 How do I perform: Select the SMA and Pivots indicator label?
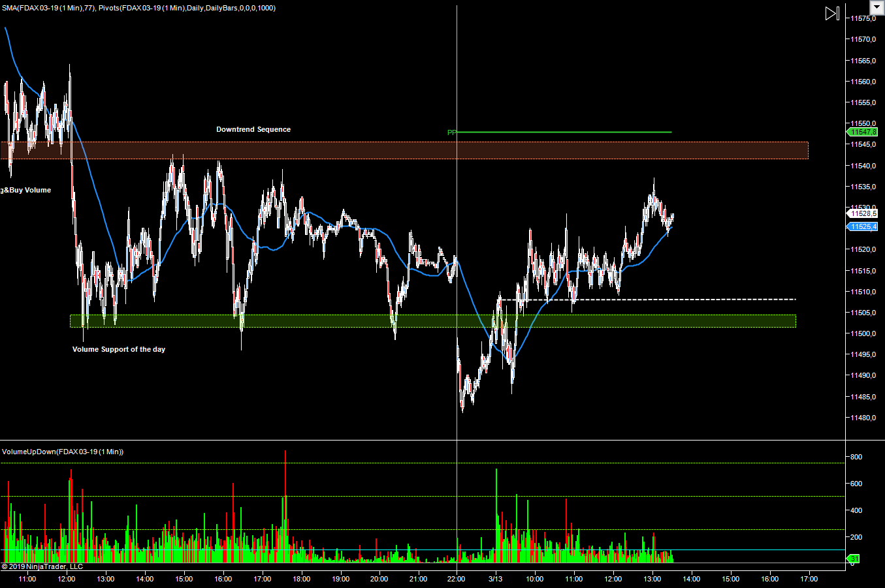pos(138,8)
